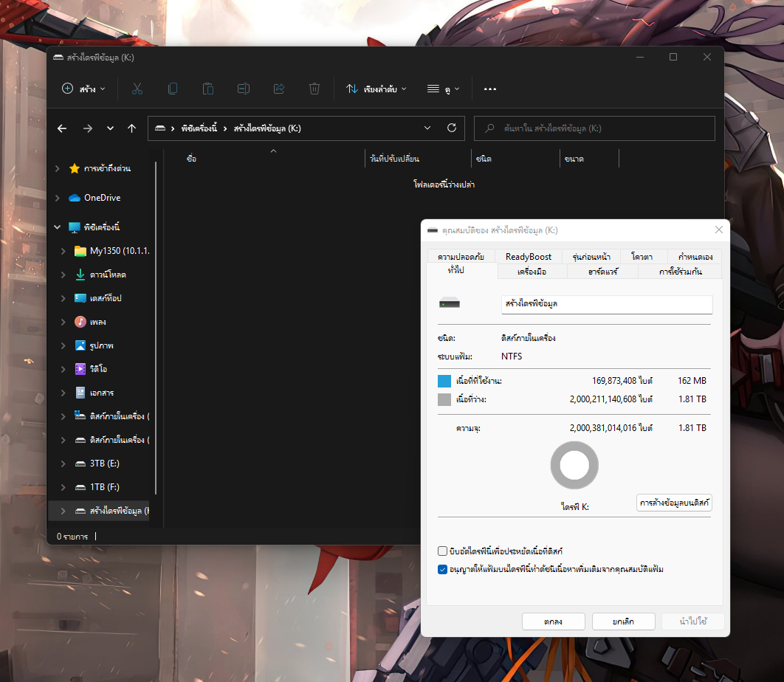The height and width of the screenshot is (682, 784).
Task: Open the three-dot See more menu
Action: pos(490,89)
